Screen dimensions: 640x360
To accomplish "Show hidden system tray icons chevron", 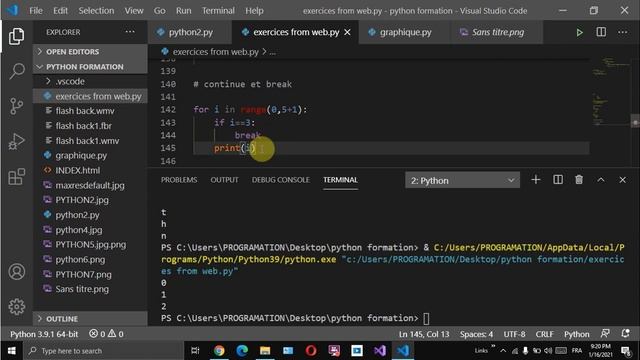I will [x=503, y=351].
